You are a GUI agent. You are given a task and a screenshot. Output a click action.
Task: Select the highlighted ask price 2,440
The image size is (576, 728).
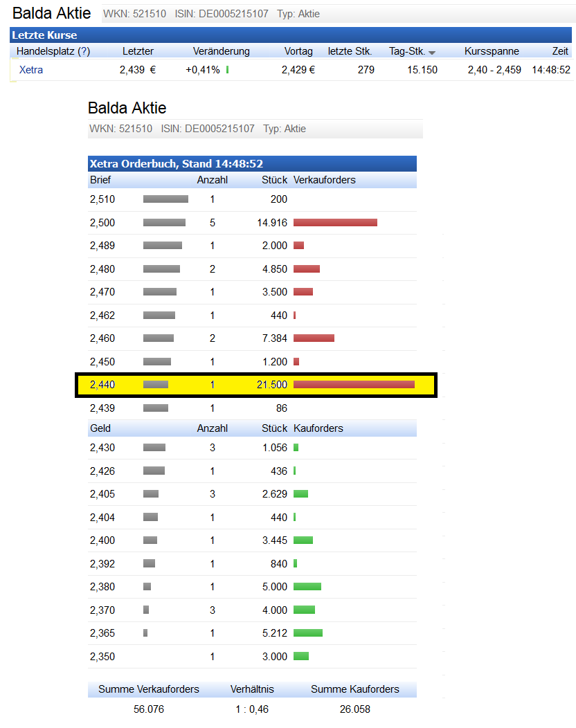point(102,385)
